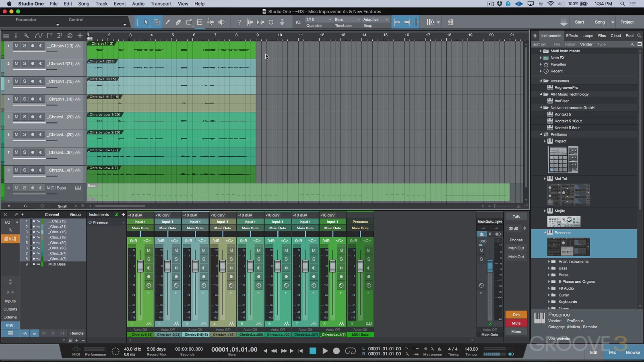The width and height of the screenshot is (644, 362).
Task: Click the Visit Website link
Action: pos(559,339)
